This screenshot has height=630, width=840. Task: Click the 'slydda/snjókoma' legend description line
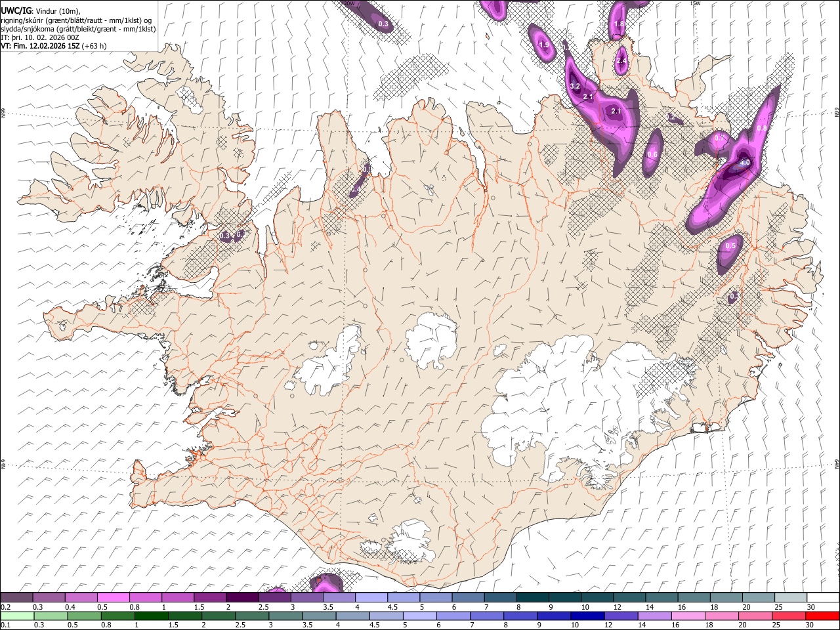[78, 29]
